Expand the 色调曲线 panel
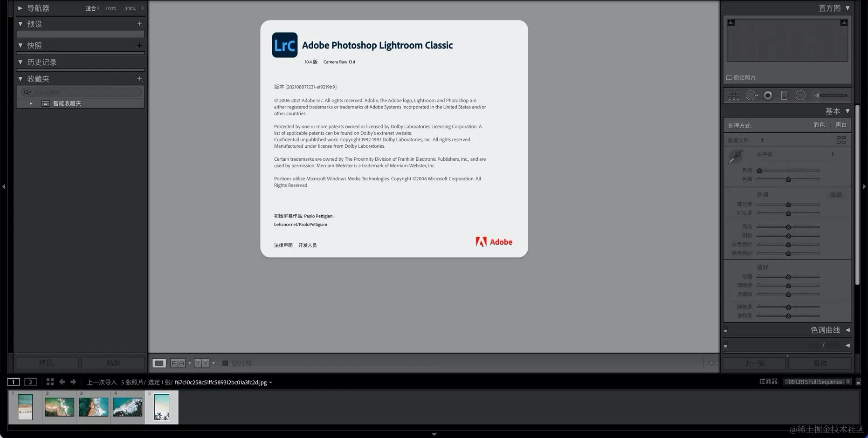Screen dimensions: 868x438 pos(847,330)
